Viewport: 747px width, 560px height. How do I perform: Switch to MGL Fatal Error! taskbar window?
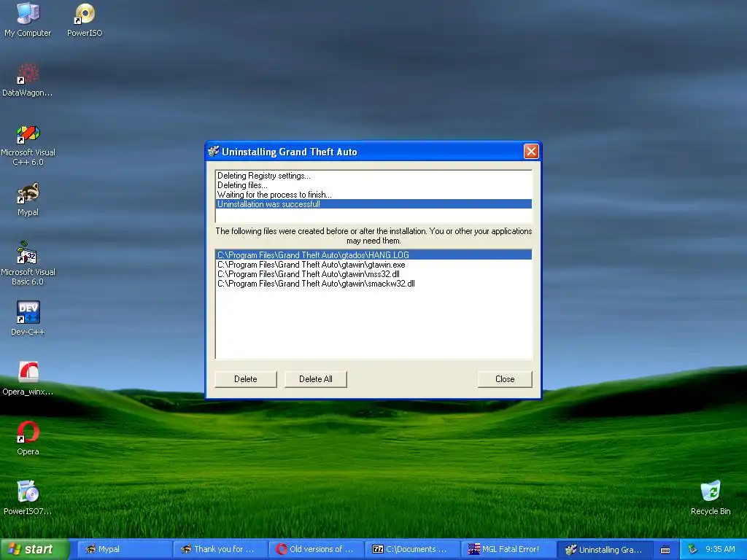click(x=508, y=549)
